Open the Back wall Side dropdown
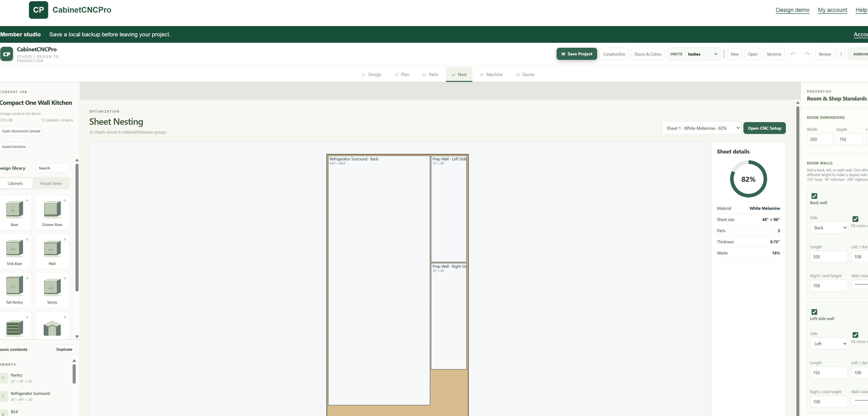Image resolution: width=868 pixels, height=416 pixels. [829, 228]
